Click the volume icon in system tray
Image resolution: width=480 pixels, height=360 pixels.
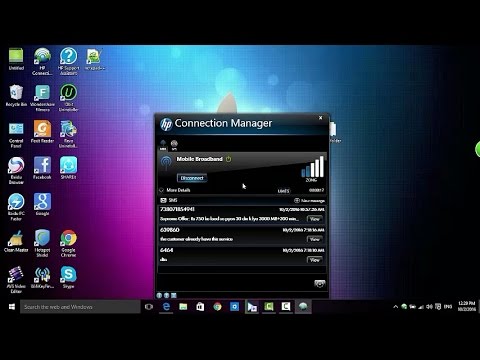point(429,307)
